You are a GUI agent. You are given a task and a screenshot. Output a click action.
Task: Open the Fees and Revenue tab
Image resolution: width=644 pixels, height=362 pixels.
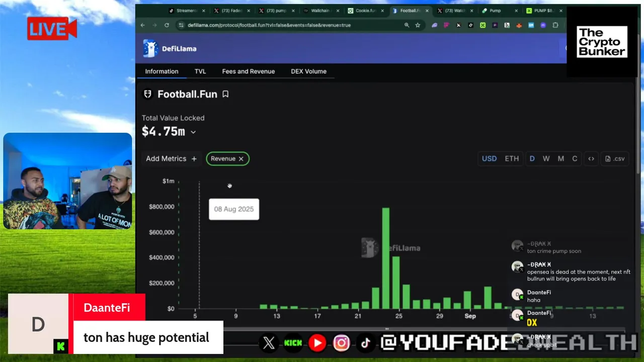point(249,71)
